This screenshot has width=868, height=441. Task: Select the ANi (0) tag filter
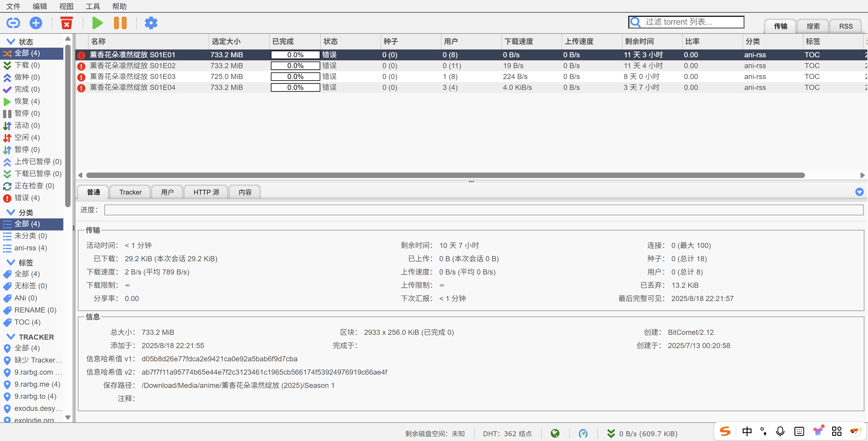point(32,298)
